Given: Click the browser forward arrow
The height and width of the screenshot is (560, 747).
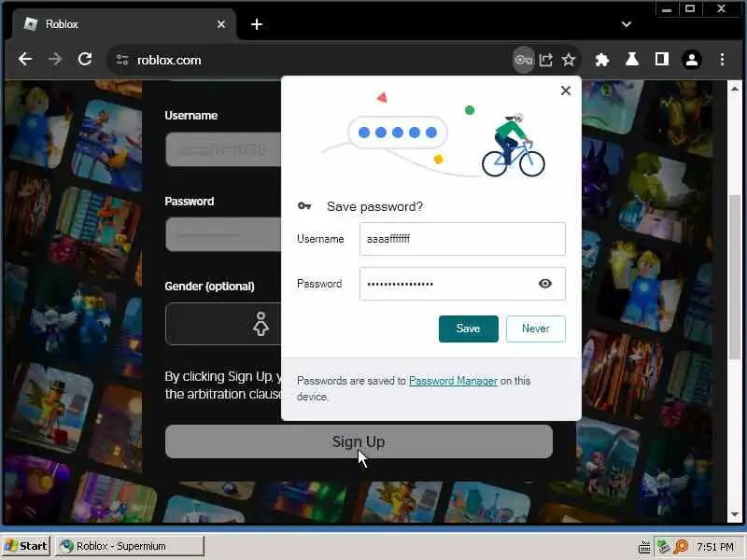Looking at the screenshot, I should (55, 60).
